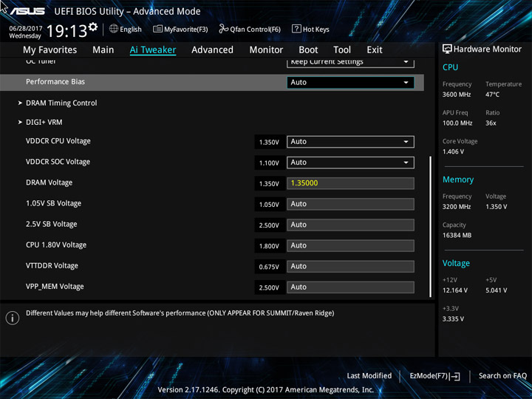Image resolution: width=532 pixels, height=399 pixels.
Task: Open the My Favorites tab
Action: pos(50,50)
